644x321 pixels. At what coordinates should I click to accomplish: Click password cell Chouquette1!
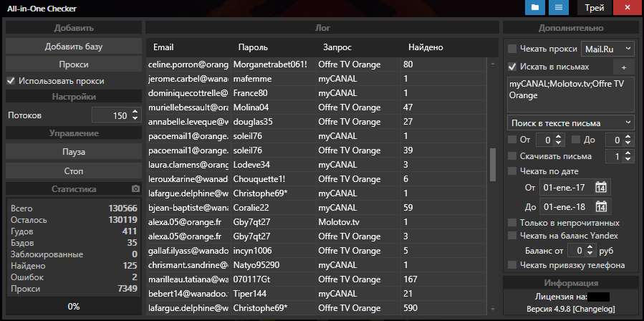[274, 179]
